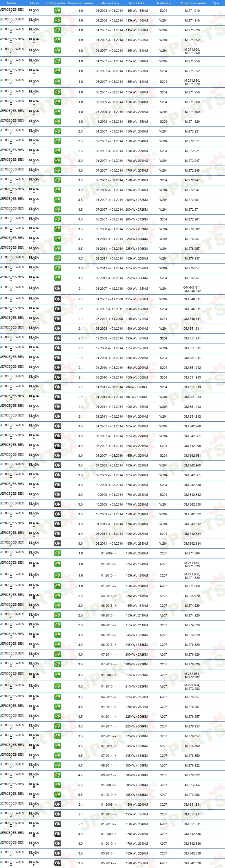225x868 pixels.
Task: Click petrol icon in 09.2008 M 272.982 row
Action: tap(58, 229)
